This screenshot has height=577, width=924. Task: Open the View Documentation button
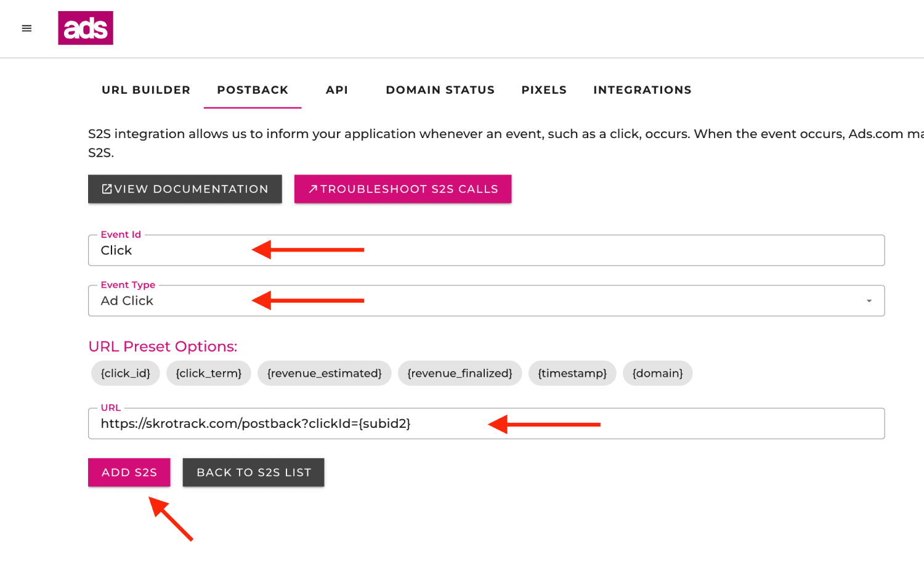click(x=185, y=189)
